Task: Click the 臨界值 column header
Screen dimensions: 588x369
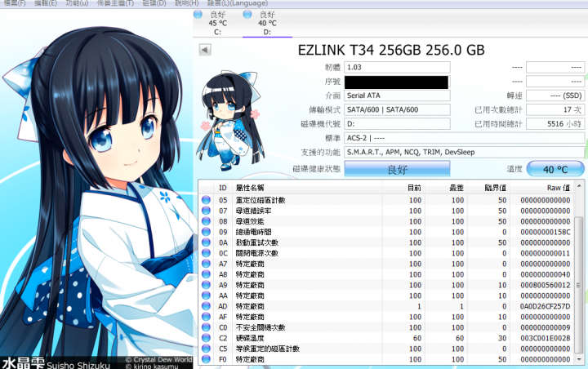Action: tap(489, 188)
